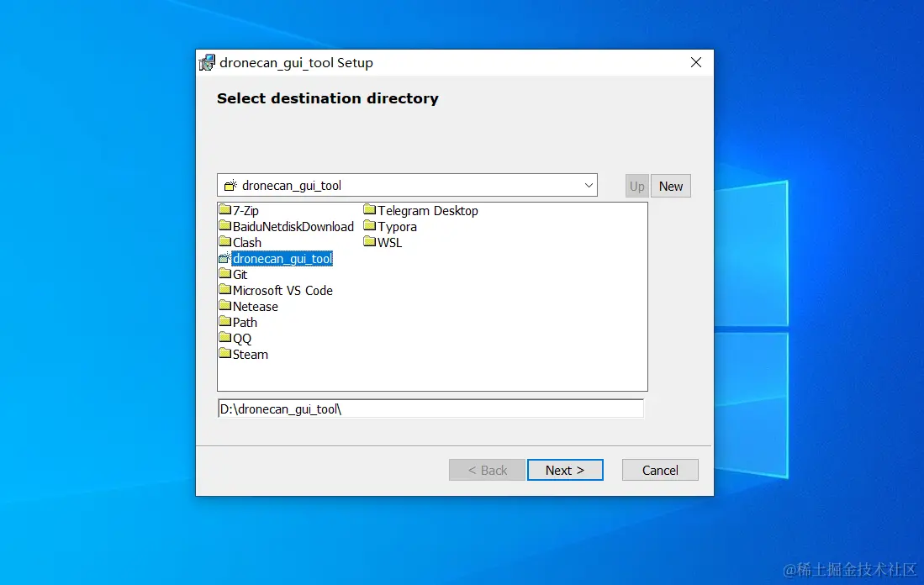Click the QQ folder icon

[224, 337]
